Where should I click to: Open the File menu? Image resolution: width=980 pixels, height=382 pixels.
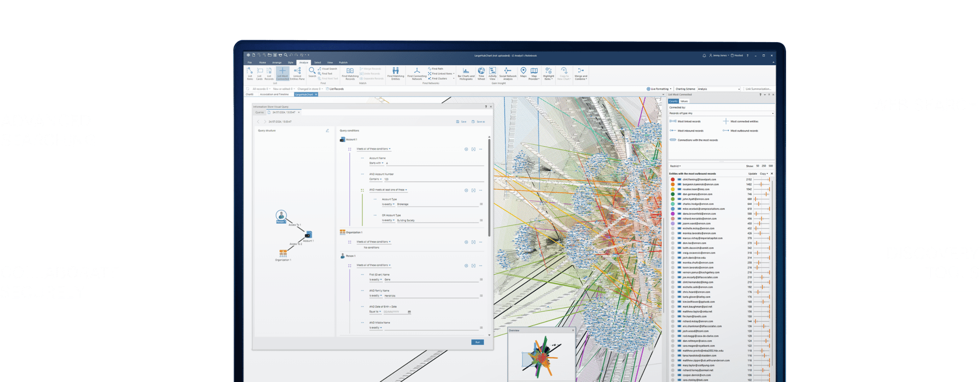point(249,62)
